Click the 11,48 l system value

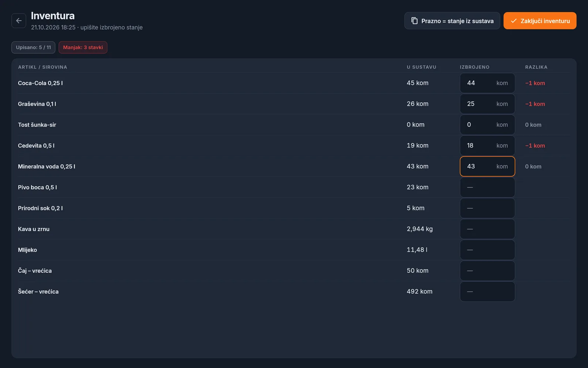click(x=417, y=250)
